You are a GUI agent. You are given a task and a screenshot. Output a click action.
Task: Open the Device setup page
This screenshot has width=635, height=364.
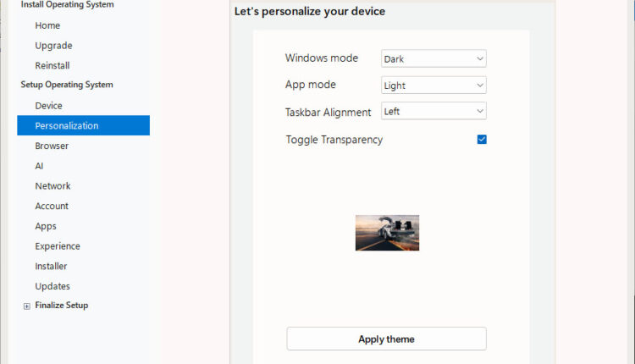coord(48,106)
